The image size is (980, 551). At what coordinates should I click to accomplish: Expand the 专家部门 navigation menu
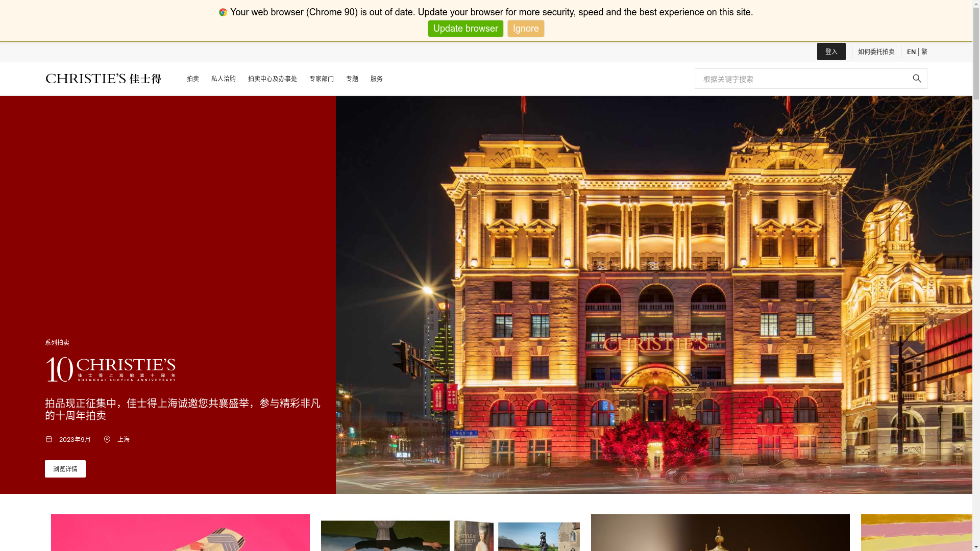coord(322,79)
